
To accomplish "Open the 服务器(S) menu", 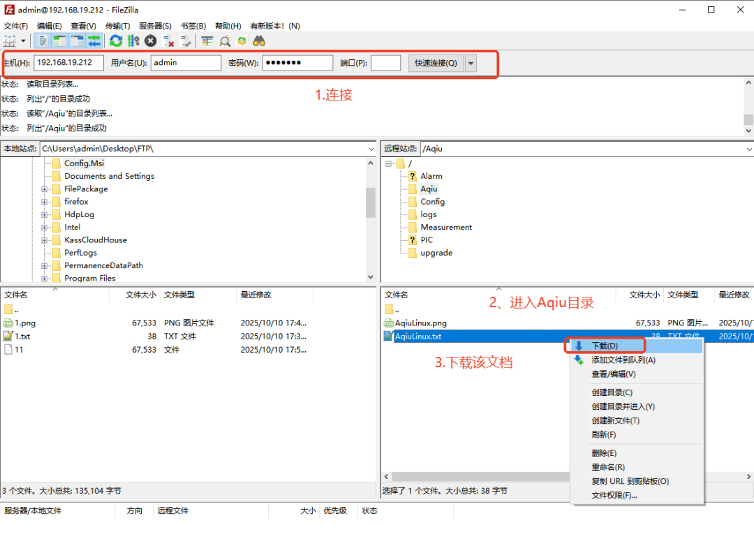I will [155, 26].
